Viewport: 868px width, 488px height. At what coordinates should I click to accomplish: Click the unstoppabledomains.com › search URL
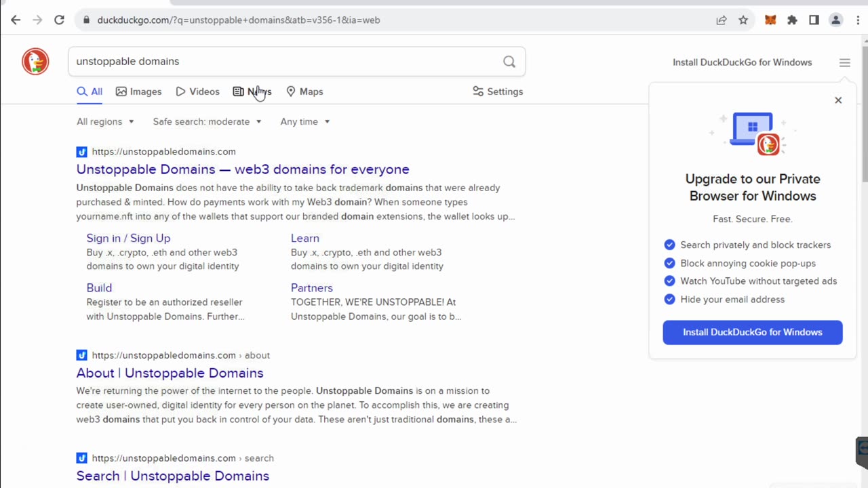click(183, 458)
